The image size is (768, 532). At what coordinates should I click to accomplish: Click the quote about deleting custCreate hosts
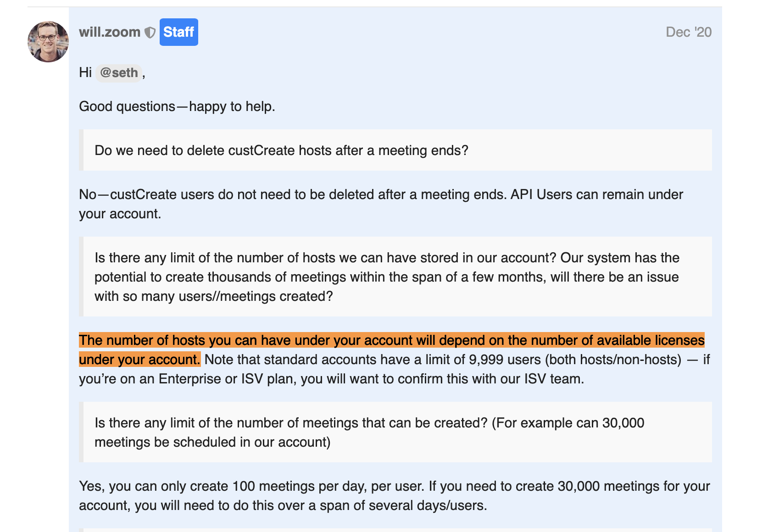[395, 150]
